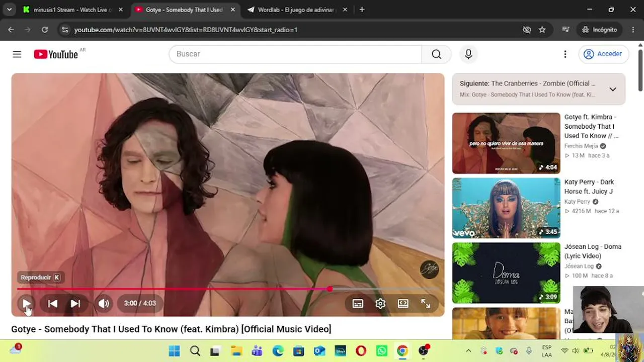Screen dimensions: 644x362
Task: Open the Katy Perry Dark Horse thumbnail
Action: [506, 208]
